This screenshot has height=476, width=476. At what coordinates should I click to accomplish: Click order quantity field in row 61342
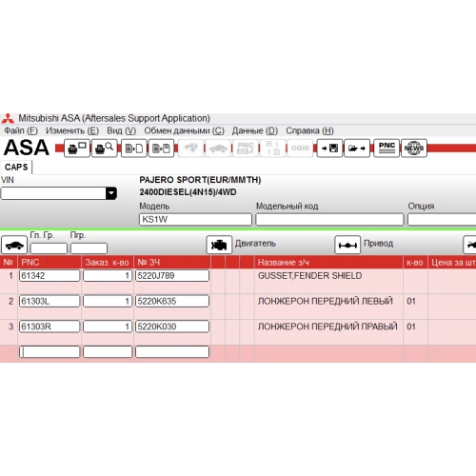tap(108, 275)
